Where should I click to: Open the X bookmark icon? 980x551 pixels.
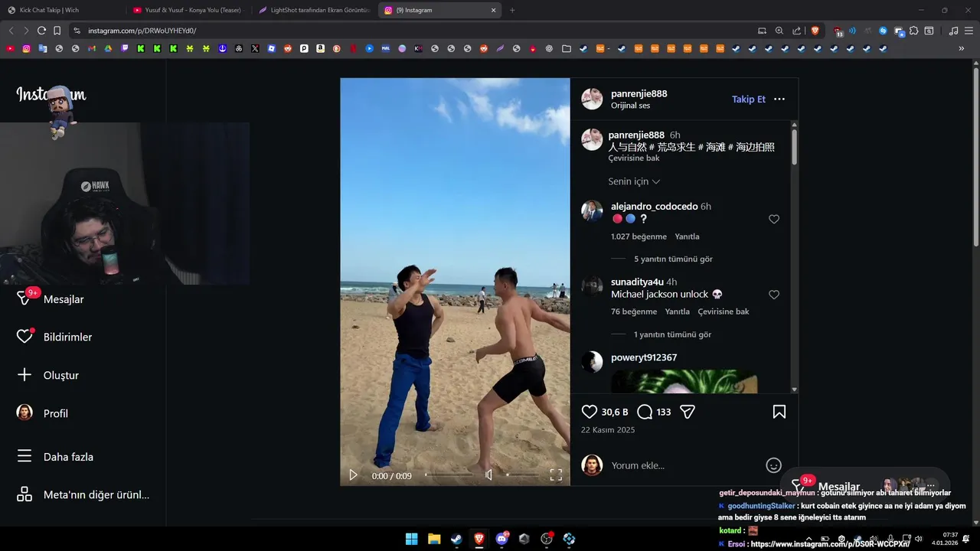[255, 48]
